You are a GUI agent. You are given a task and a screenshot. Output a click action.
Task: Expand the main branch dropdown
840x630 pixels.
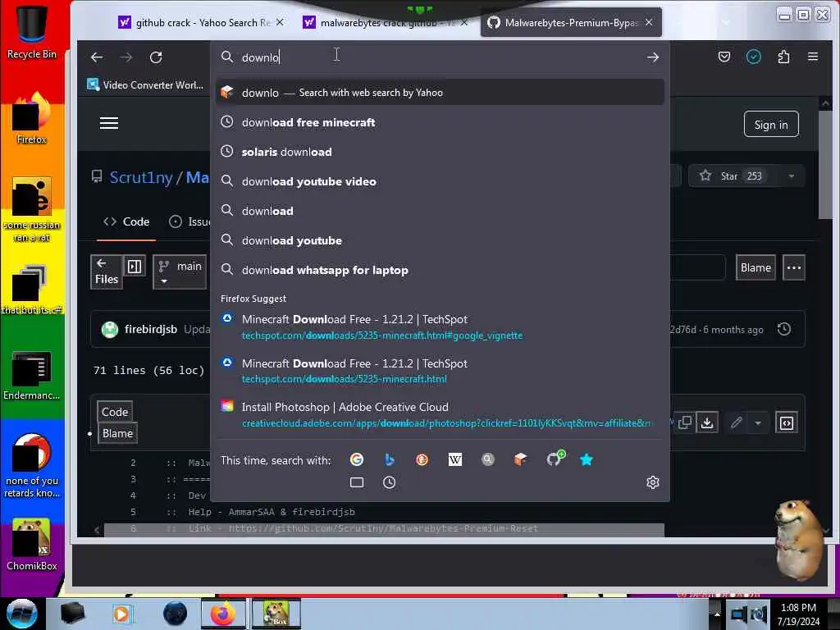click(x=180, y=272)
